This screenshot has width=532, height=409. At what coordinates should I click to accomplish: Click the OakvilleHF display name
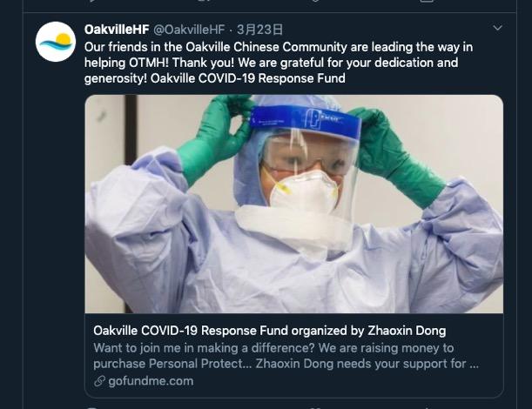117,30
